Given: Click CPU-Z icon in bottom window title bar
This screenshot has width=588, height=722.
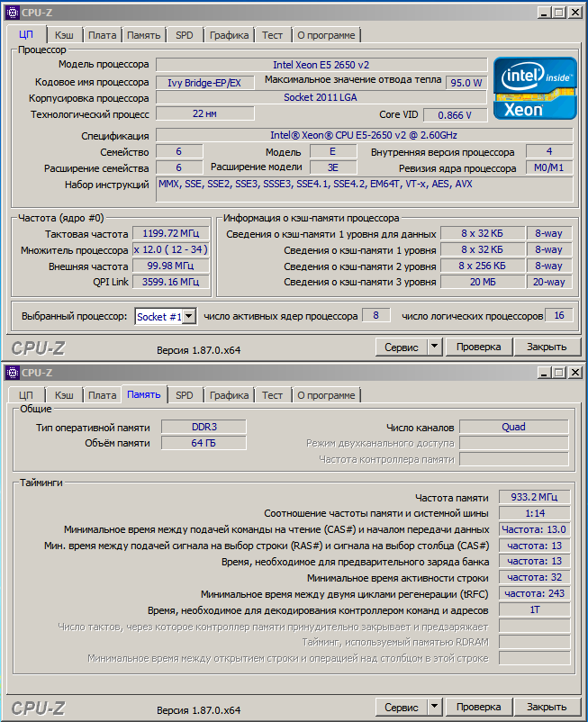Looking at the screenshot, I should coord(13,373).
